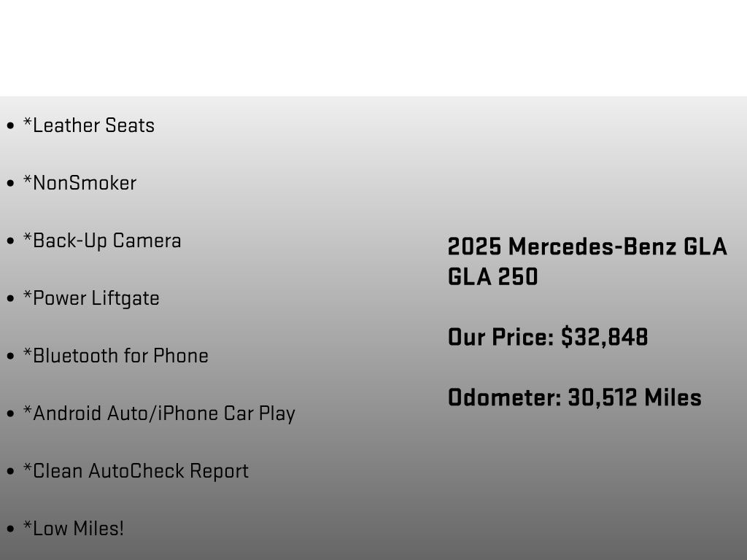This screenshot has width=747, height=560.
Task: Click the bullet dot beside Bluetooth for Phone
Action: (x=10, y=356)
